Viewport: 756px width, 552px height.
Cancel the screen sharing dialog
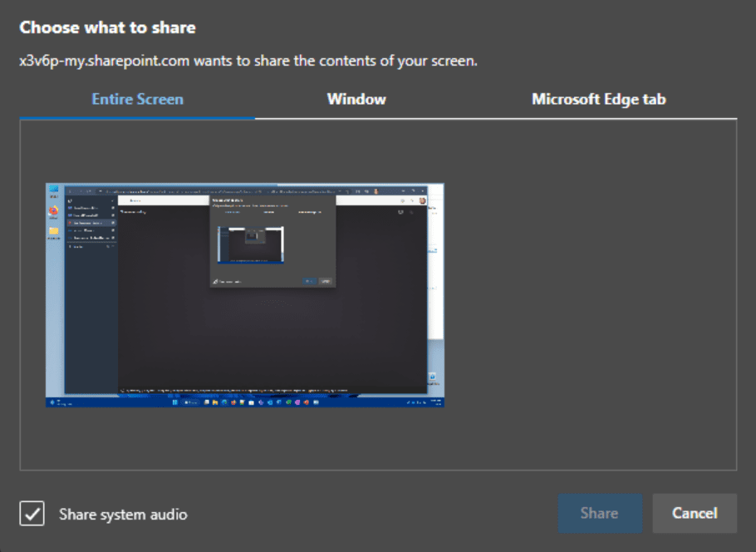tap(695, 514)
